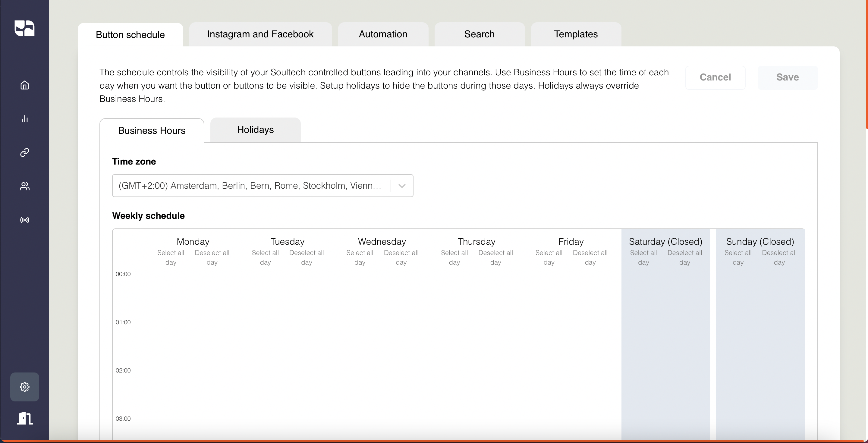This screenshot has width=868, height=443.
Task: Open the Home icon in sidebar
Action: pyautogui.click(x=25, y=85)
